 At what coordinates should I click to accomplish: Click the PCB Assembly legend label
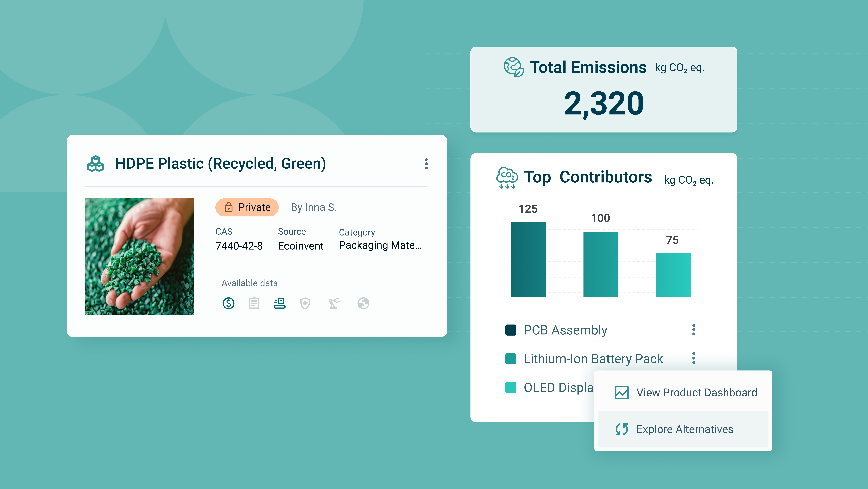tap(565, 330)
